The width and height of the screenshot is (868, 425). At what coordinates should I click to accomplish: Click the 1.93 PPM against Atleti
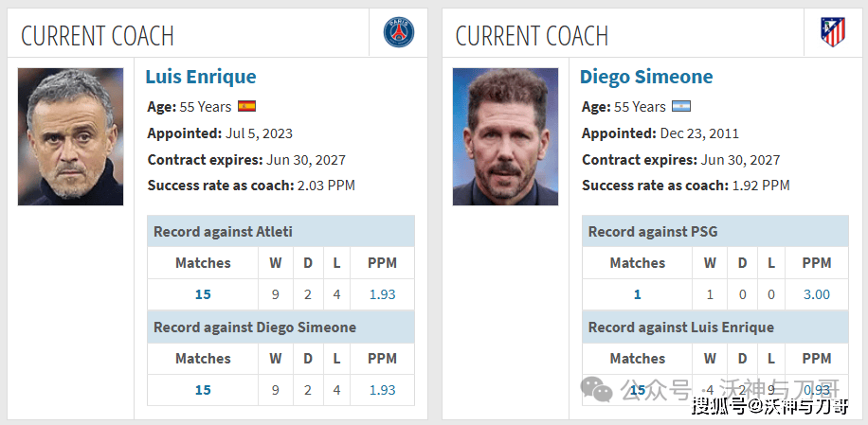point(382,294)
